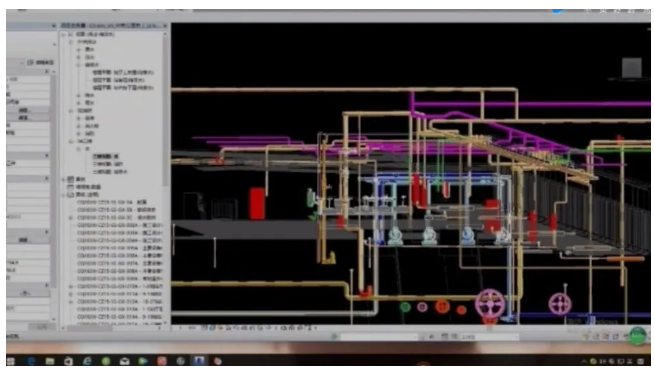Show hidden system tray icons

click(x=584, y=361)
